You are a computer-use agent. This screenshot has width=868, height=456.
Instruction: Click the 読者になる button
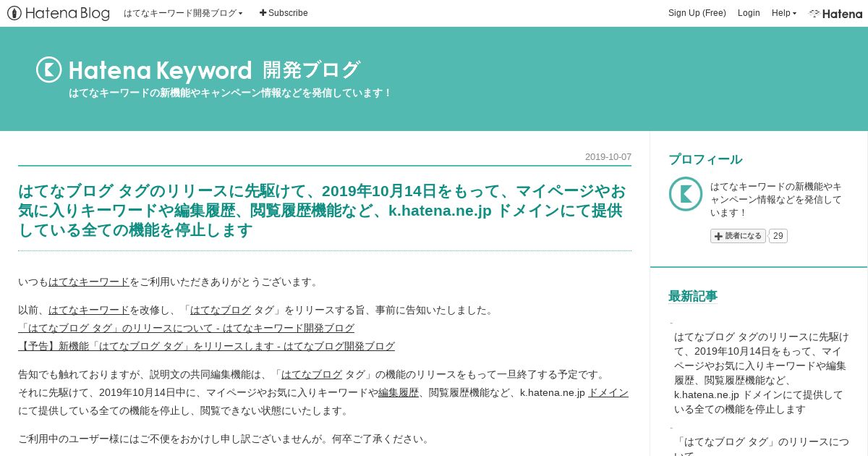738,236
